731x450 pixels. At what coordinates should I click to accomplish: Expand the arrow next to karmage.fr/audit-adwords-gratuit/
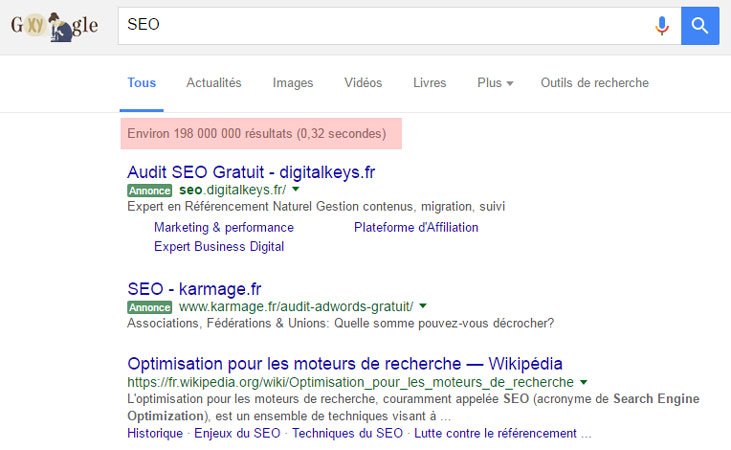coord(423,306)
